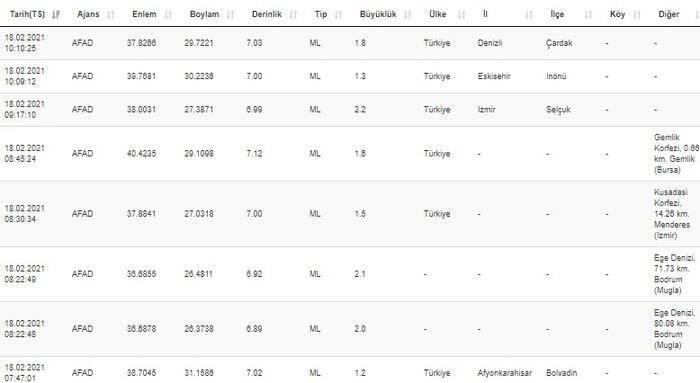Click the Tip column sort icon
This screenshot has width=700, height=383.
[x=338, y=15]
